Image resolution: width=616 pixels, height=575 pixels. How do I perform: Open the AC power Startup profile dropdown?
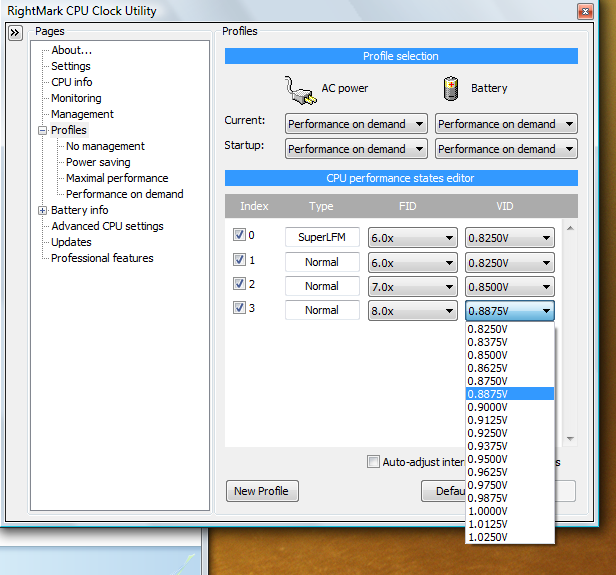[356, 149]
